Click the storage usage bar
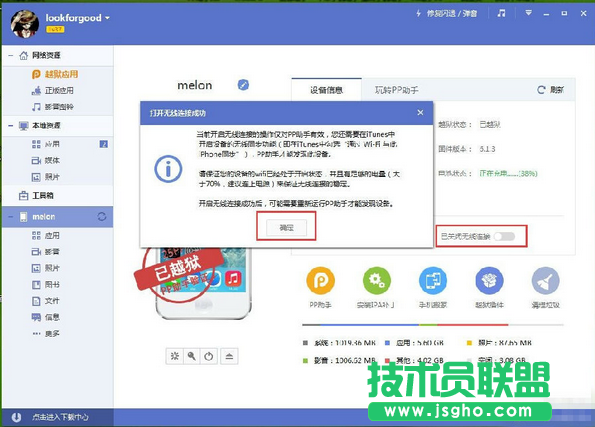The height and width of the screenshot is (427, 595). [433, 325]
